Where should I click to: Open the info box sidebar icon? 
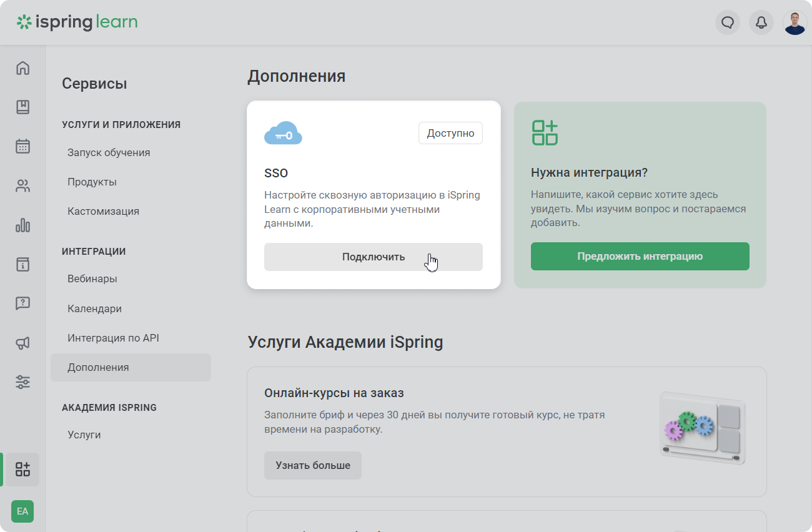(23, 264)
